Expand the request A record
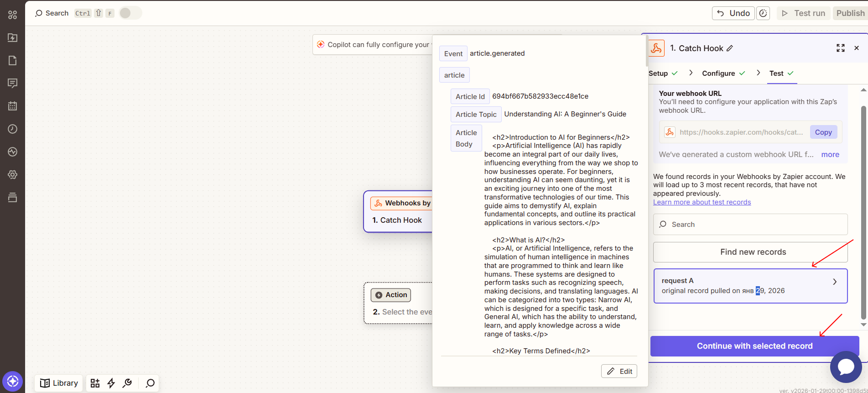 pyautogui.click(x=834, y=282)
